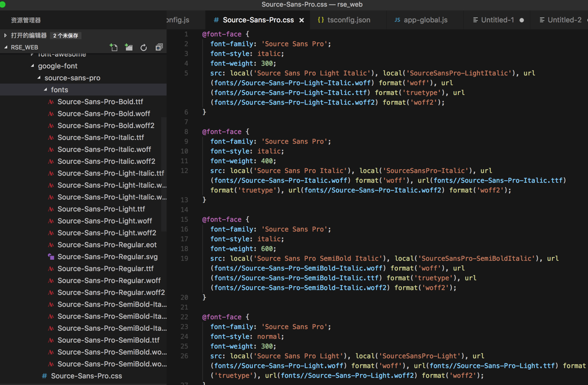
Task: Click the New Folder icon in explorer
Action: pyautogui.click(x=129, y=48)
